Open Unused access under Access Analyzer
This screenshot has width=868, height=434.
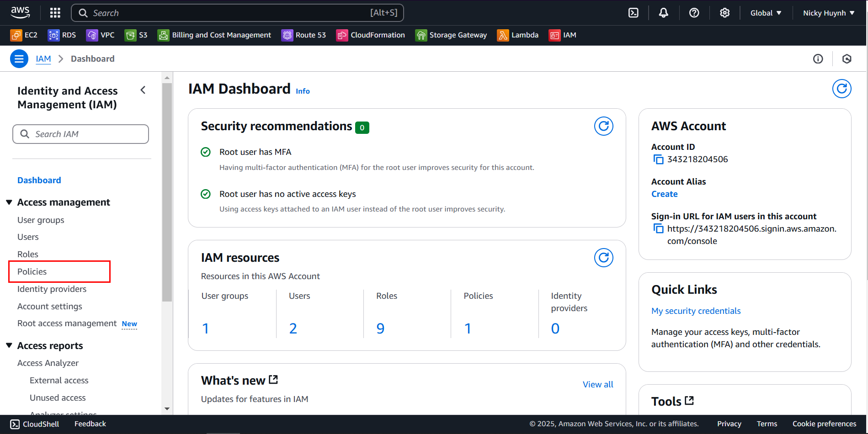pos(58,398)
